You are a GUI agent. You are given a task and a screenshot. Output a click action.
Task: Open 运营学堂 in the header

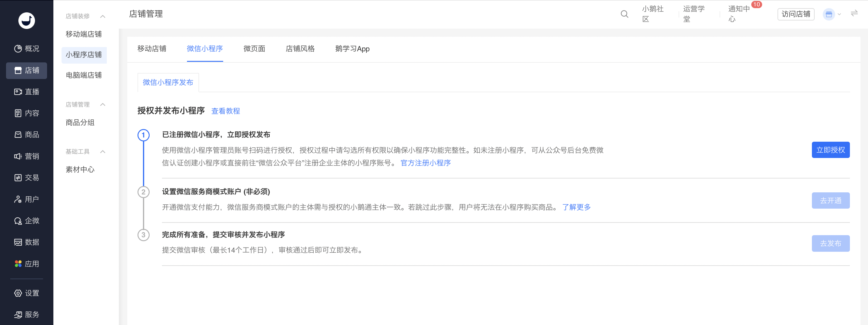694,14
